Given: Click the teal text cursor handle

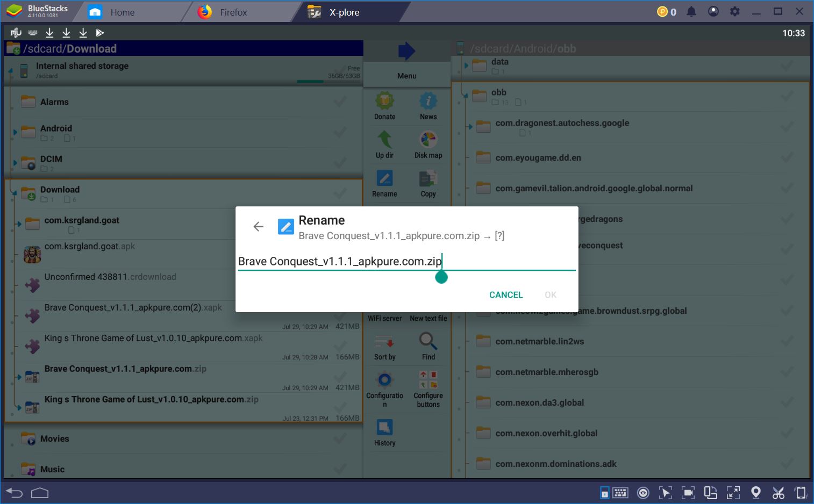Looking at the screenshot, I should click(x=441, y=277).
